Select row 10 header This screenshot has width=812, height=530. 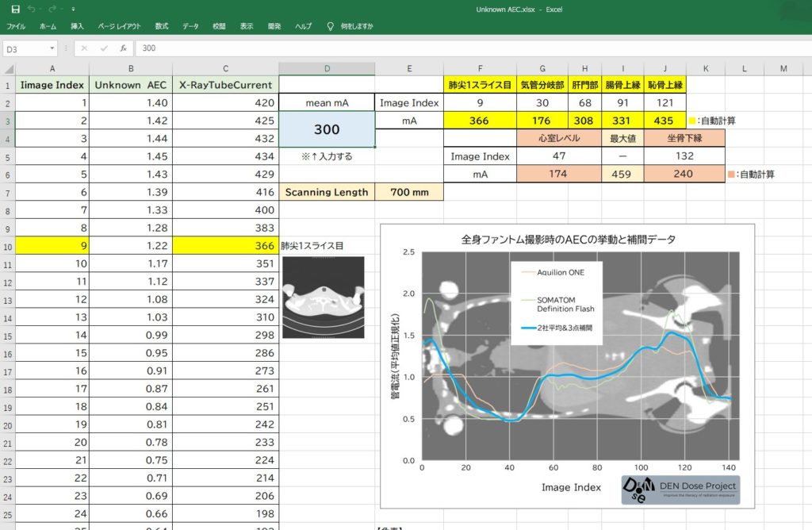coord(7,246)
